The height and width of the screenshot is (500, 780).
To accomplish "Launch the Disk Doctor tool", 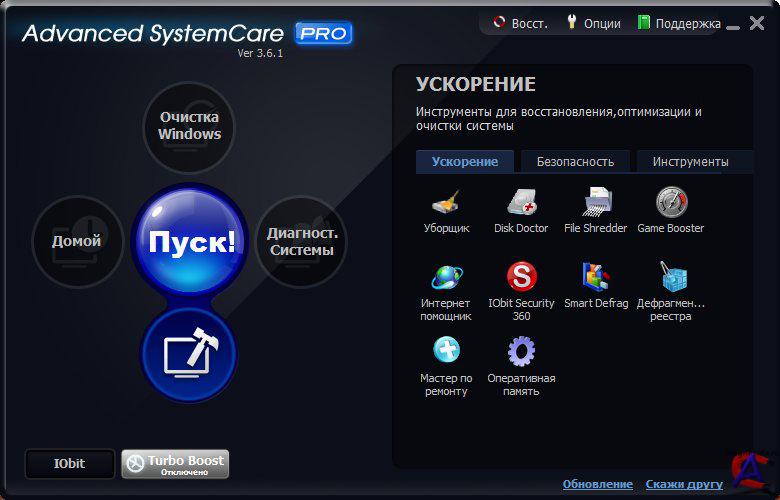I will coord(521,204).
